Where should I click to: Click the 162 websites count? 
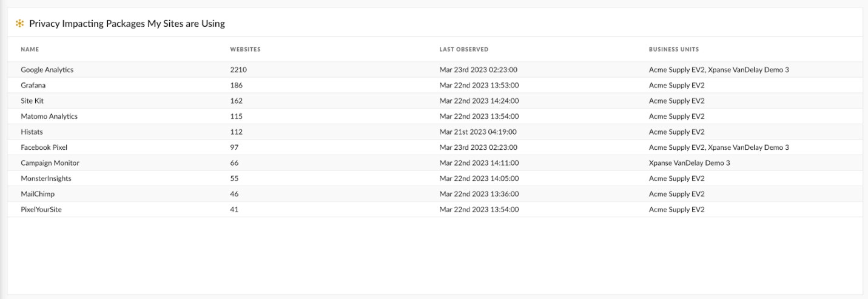[x=236, y=101]
